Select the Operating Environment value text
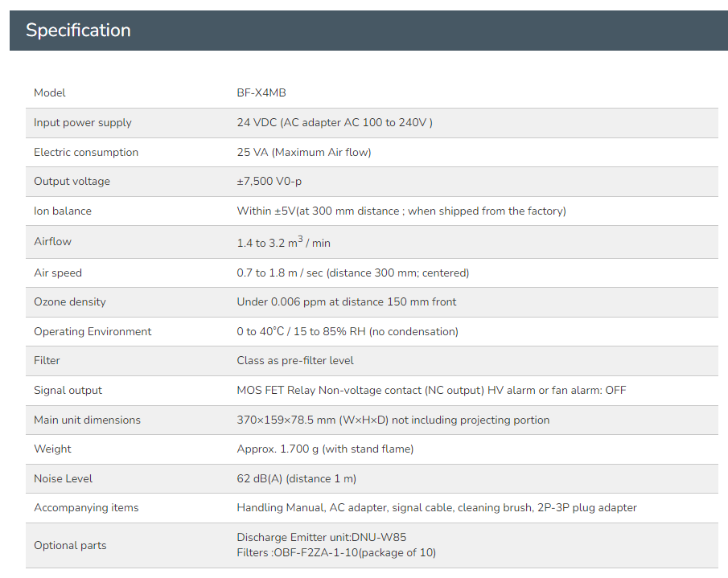Viewport: 728px width, 578px height. (348, 332)
